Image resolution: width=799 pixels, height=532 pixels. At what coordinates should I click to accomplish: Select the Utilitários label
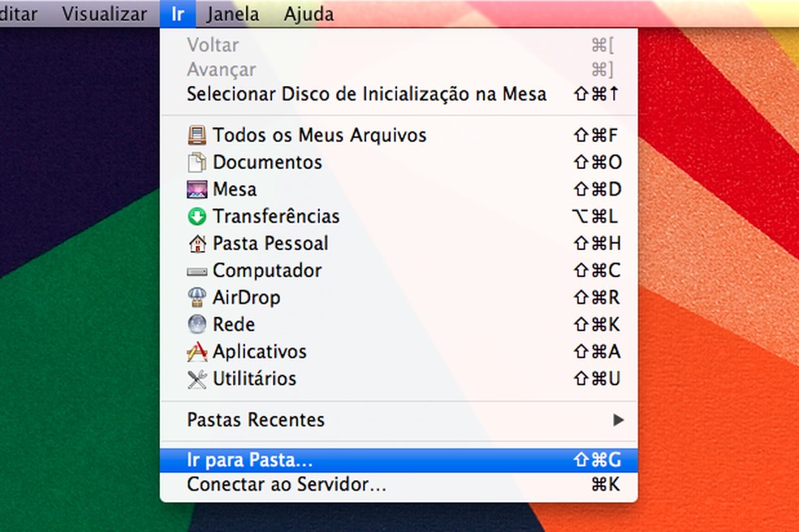point(255,378)
